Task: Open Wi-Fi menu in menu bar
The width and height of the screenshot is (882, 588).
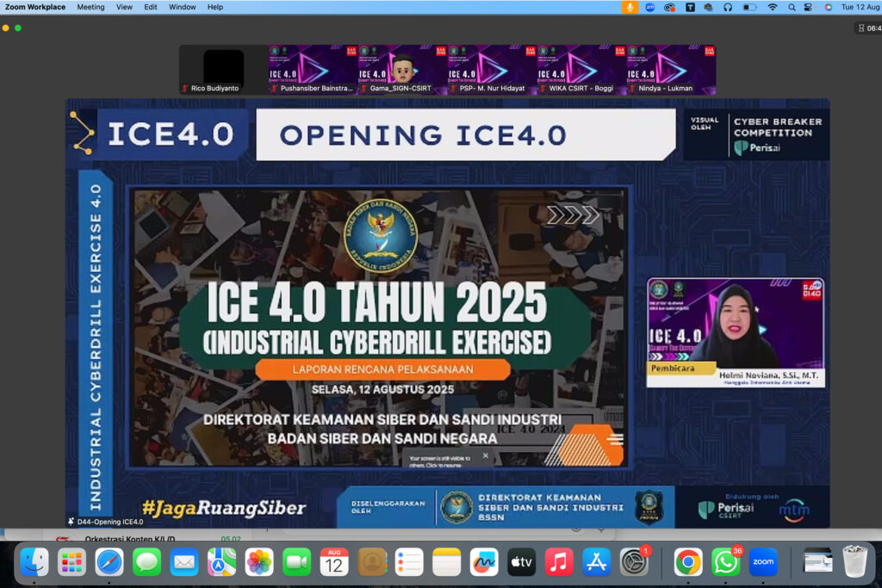Action: [x=773, y=7]
